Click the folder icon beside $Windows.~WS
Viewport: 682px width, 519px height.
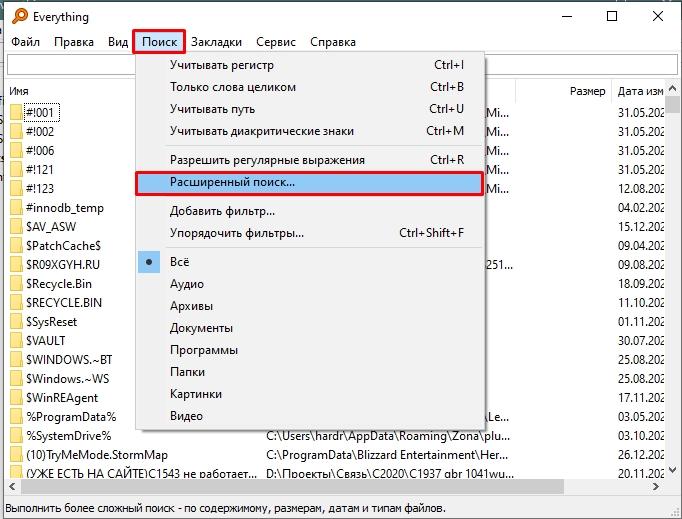(16, 378)
